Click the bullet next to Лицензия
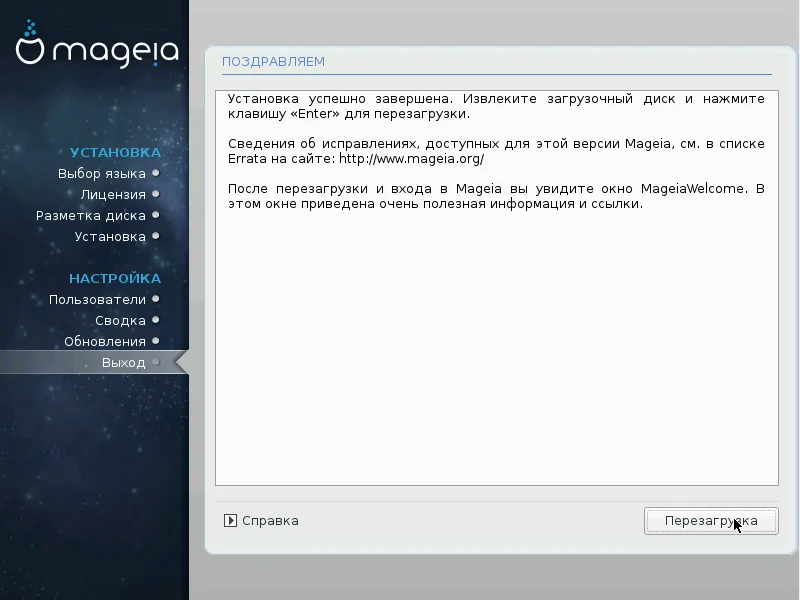Screen dimensions: 800x600 [156, 194]
